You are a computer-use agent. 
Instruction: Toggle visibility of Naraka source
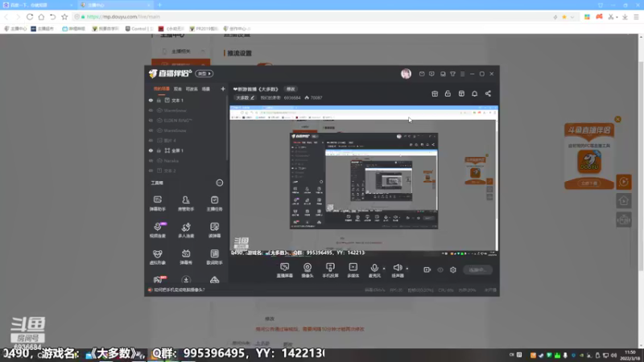[151, 160]
